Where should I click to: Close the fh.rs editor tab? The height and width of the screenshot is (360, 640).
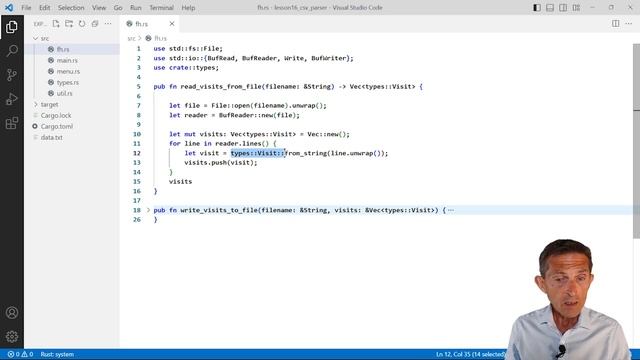point(172,24)
